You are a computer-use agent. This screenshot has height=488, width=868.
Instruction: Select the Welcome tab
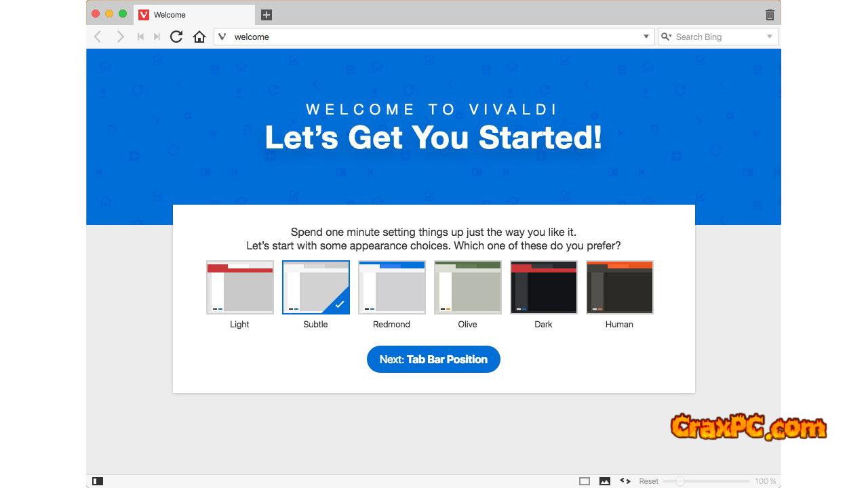click(194, 15)
